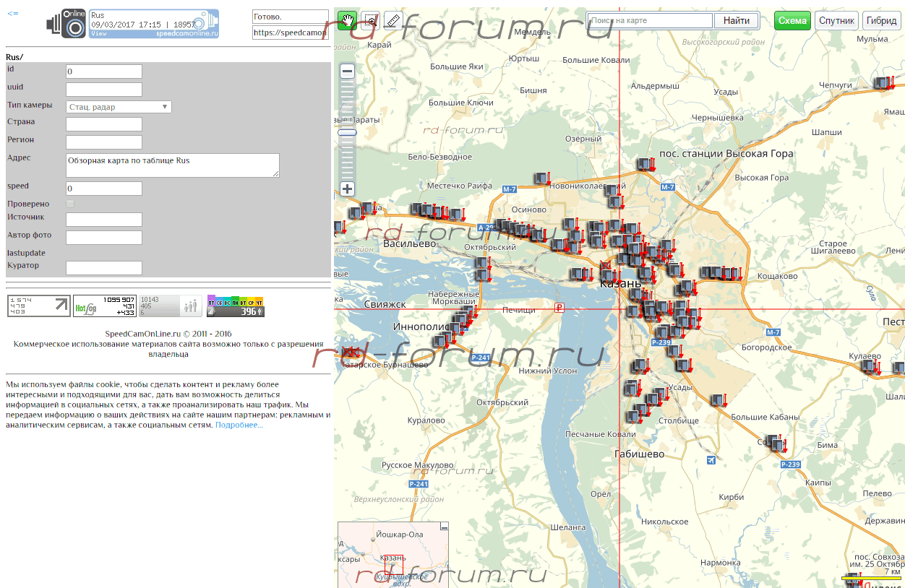Switch map to Спутник view
Image resolution: width=905 pixels, height=588 pixels.
[x=837, y=20]
